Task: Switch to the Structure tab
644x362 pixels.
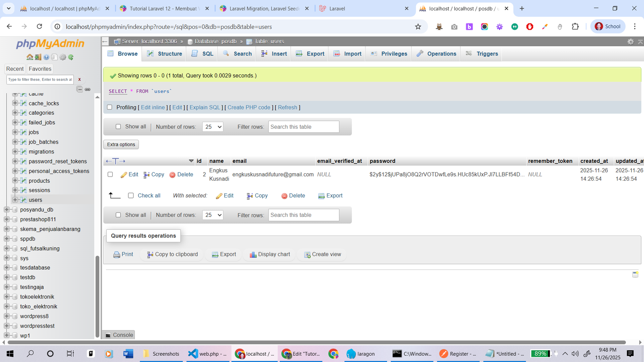Action: [164, 53]
